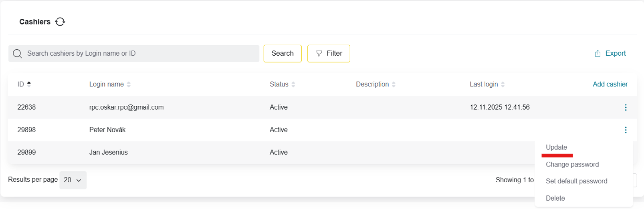Sort by the Login name column arrows
This screenshot has height=209, width=644.
coord(129,84)
